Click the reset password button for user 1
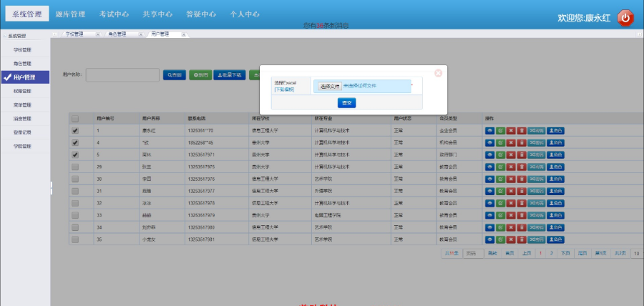The width and height of the screenshot is (644, 306). pyautogui.click(x=537, y=131)
